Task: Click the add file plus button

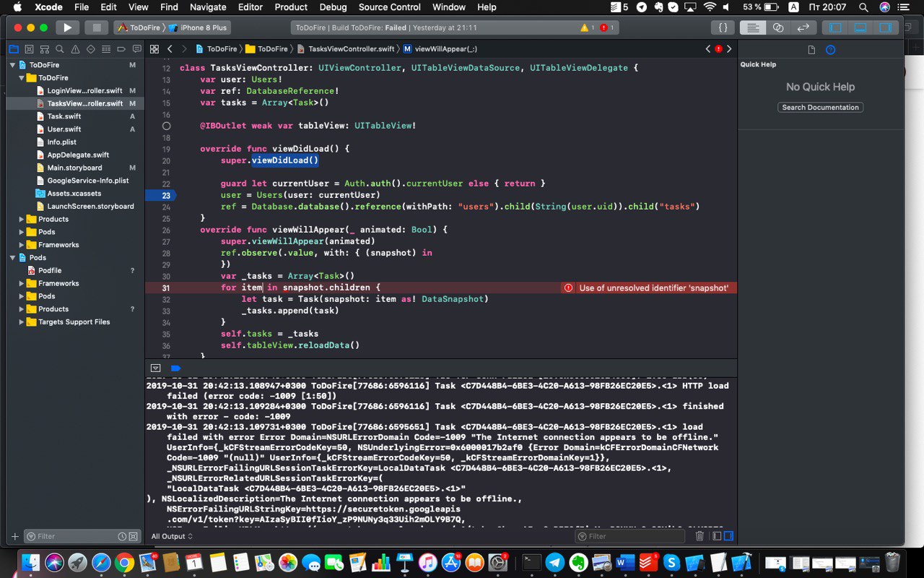Action: [x=14, y=536]
